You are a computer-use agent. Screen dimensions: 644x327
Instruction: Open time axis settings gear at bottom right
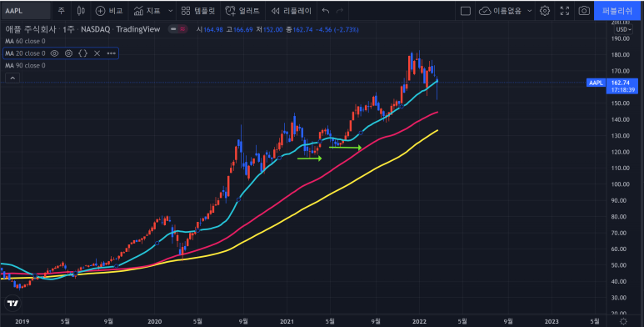[x=623, y=321]
